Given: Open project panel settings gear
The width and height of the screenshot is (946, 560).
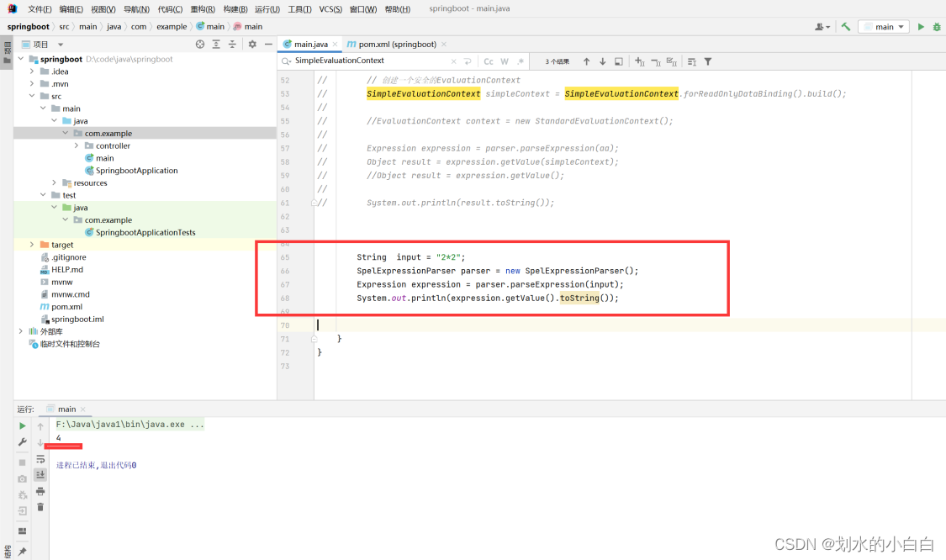Looking at the screenshot, I should (252, 44).
